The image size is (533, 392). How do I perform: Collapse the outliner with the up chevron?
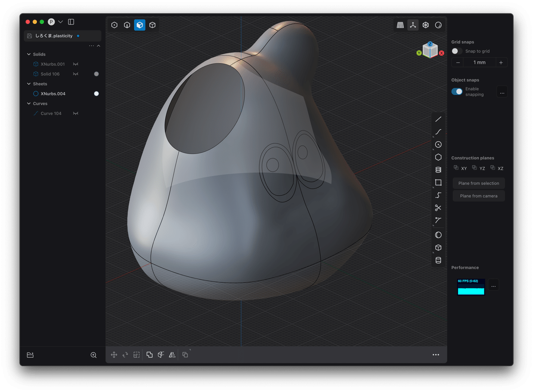(x=99, y=46)
